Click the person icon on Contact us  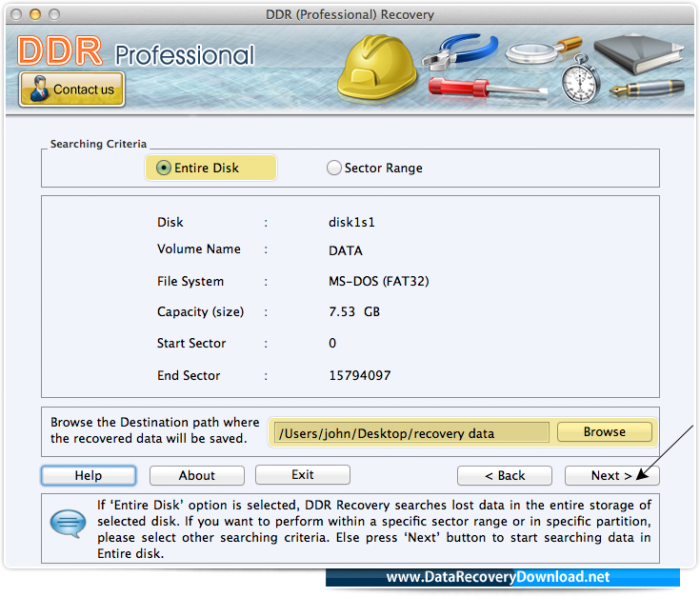point(39,89)
